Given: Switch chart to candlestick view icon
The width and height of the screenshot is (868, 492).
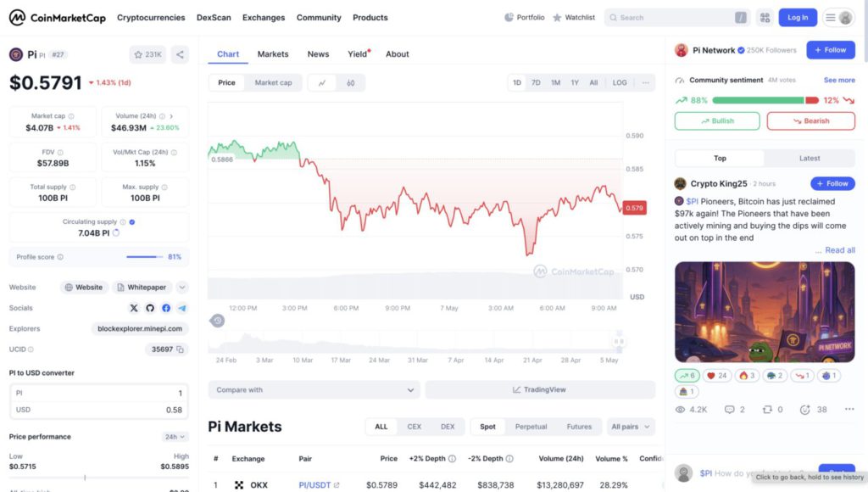Looking at the screenshot, I should point(350,83).
